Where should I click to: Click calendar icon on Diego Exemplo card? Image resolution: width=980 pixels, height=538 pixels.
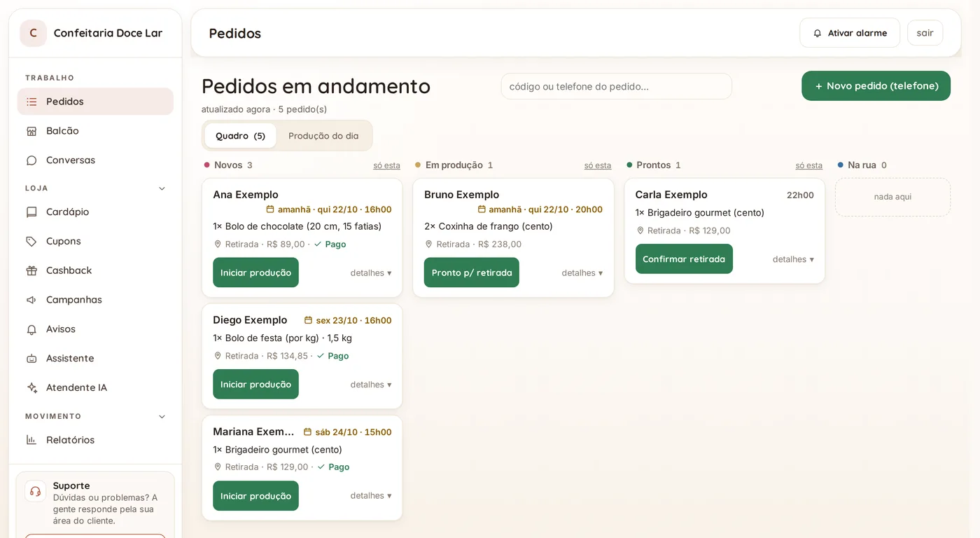[x=308, y=320]
